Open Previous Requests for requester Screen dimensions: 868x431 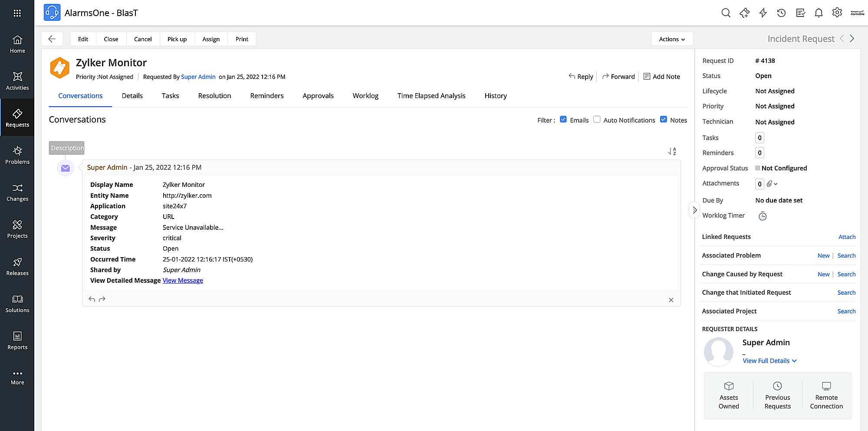click(778, 395)
